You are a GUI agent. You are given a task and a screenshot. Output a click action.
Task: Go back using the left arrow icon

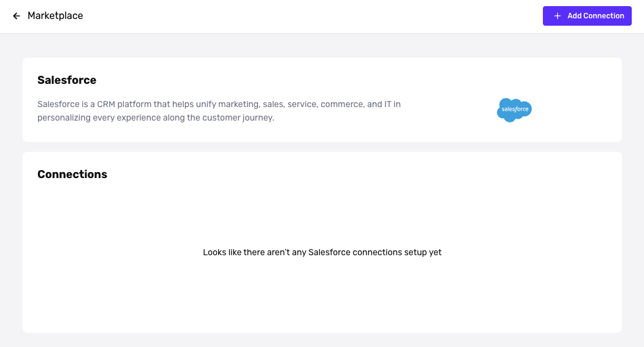pyautogui.click(x=17, y=16)
